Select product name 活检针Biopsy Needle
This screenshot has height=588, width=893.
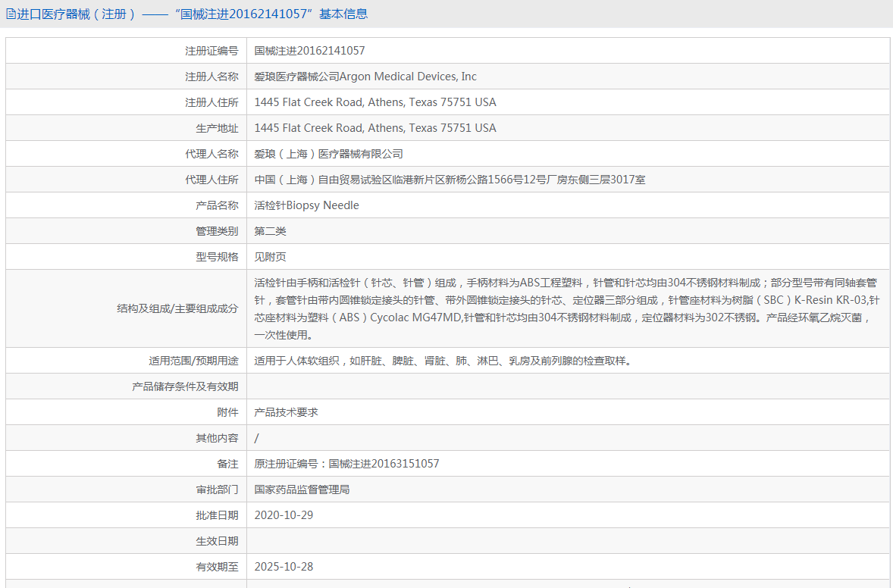coord(306,205)
